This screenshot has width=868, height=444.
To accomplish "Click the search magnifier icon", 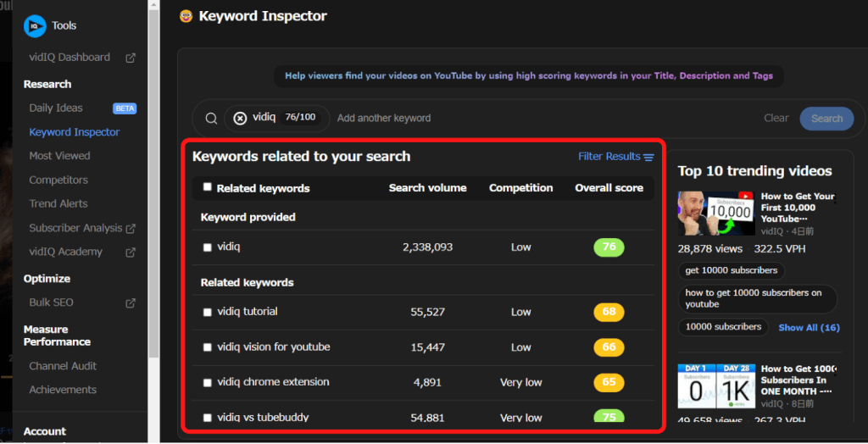I will (211, 119).
